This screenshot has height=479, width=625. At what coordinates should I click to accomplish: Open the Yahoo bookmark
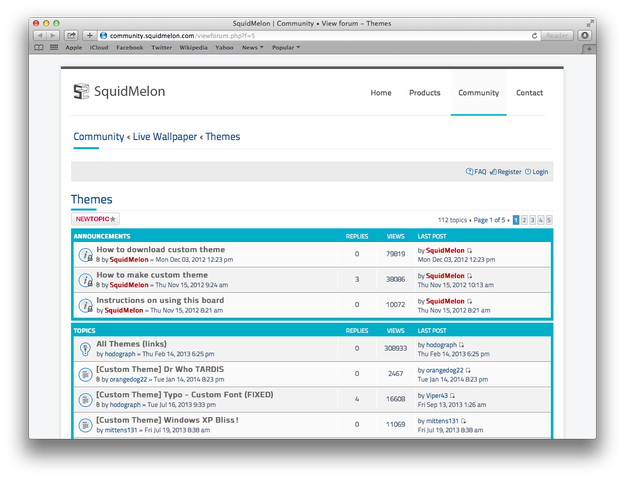[224, 47]
